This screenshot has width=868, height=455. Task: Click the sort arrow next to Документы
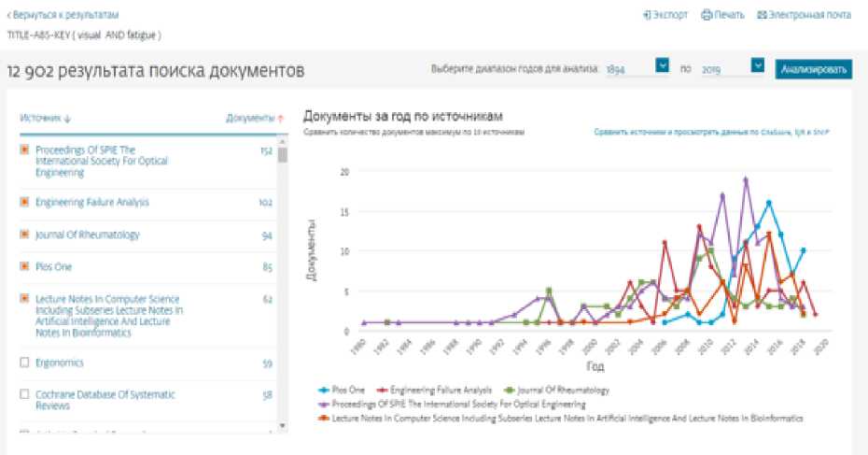(281, 119)
